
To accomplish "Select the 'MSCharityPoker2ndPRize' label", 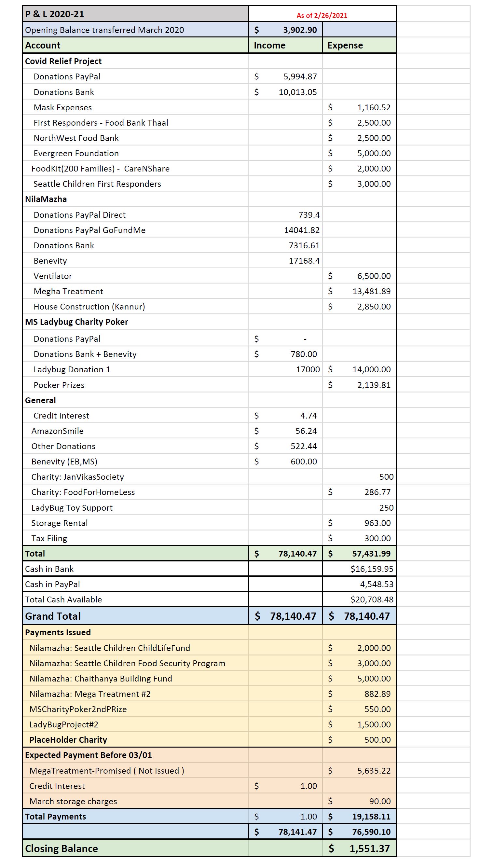I will 135,709.
